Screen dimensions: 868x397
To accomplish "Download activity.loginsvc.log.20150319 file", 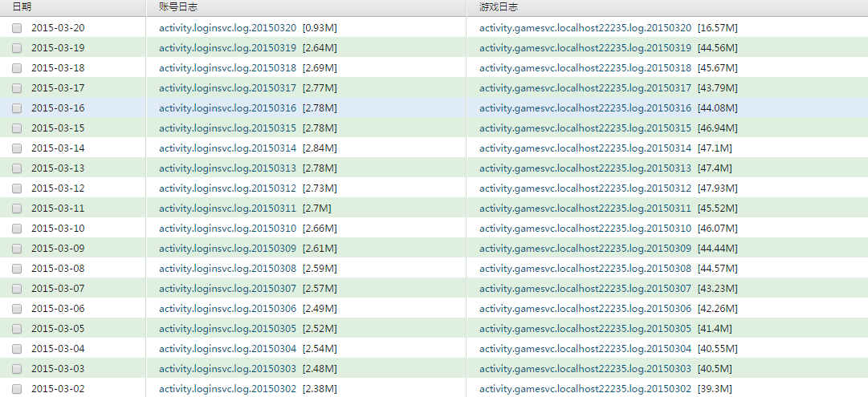I will point(227,47).
